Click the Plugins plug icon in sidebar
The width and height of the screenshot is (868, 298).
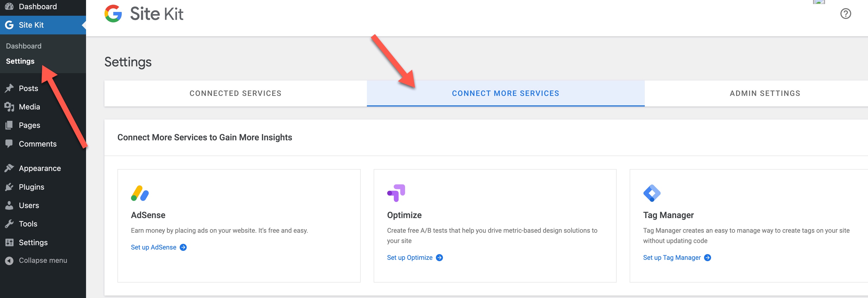click(9, 187)
